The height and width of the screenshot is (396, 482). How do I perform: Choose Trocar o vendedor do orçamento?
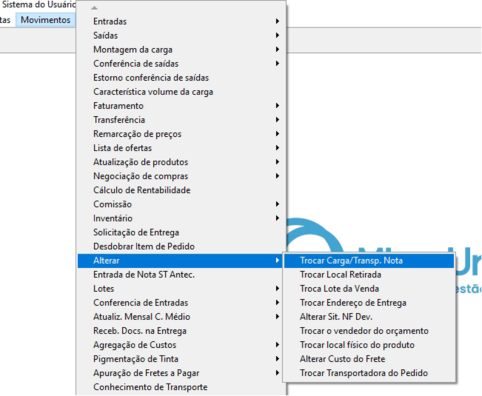[x=369, y=331]
